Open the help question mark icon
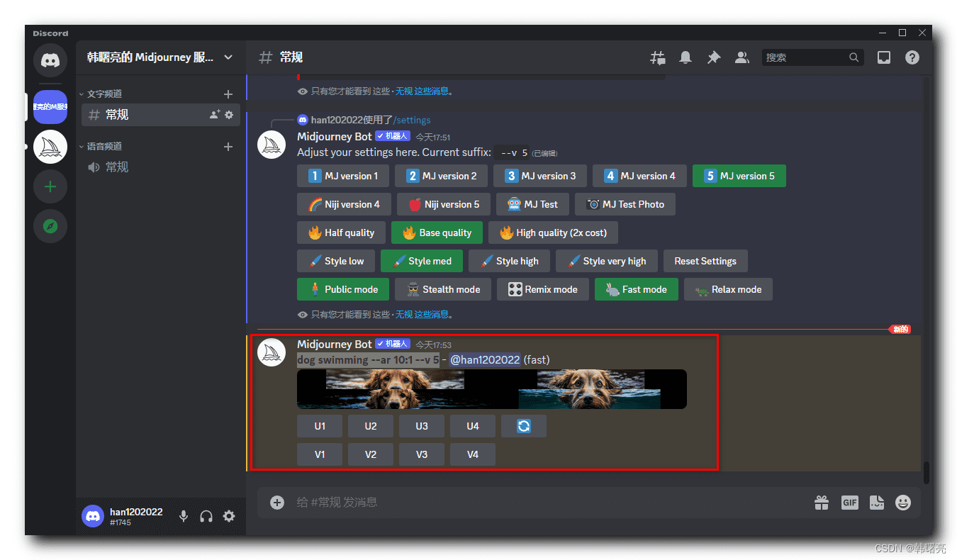The width and height of the screenshot is (957, 560). (912, 57)
